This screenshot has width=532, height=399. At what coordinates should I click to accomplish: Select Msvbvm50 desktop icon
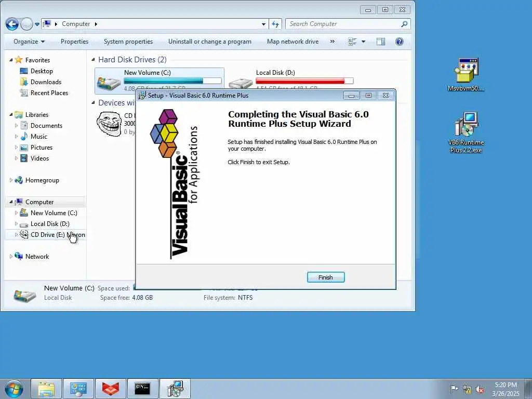(x=466, y=75)
